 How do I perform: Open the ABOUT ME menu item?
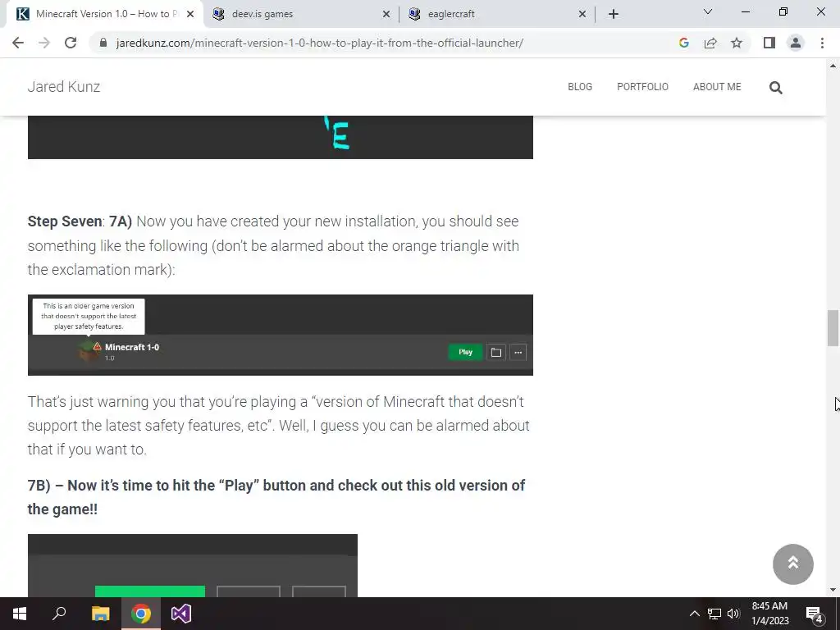click(x=717, y=87)
